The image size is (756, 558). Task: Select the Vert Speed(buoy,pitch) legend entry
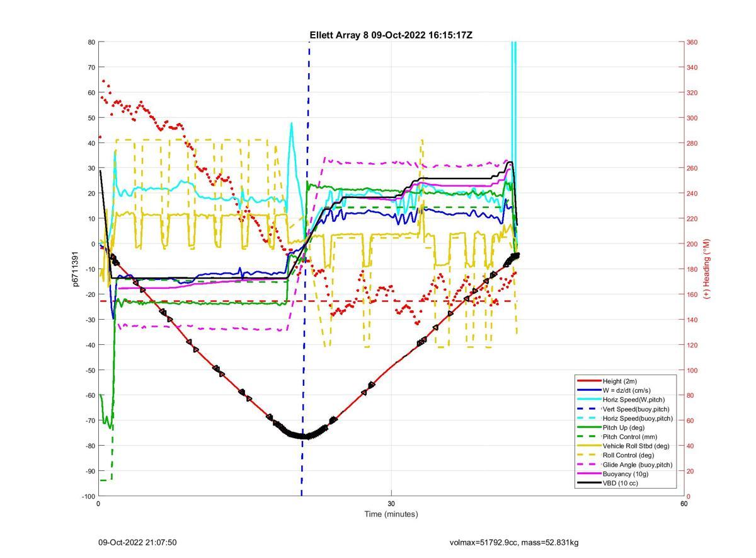pyautogui.click(x=624, y=409)
